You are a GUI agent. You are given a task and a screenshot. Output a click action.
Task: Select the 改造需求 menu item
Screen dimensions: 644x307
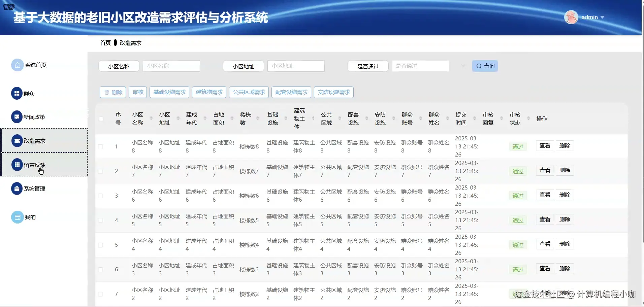click(44, 141)
